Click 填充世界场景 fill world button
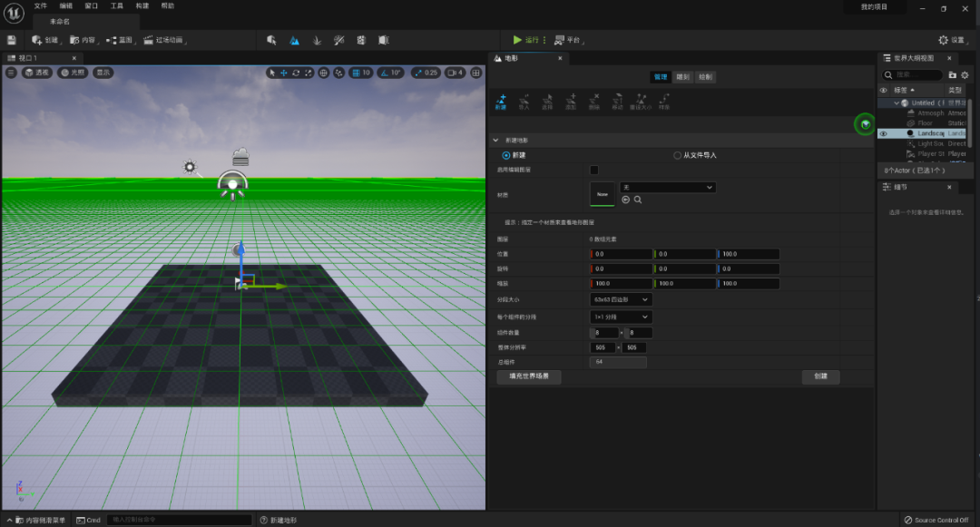The height and width of the screenshot is (527, 980). click(529, 376)
